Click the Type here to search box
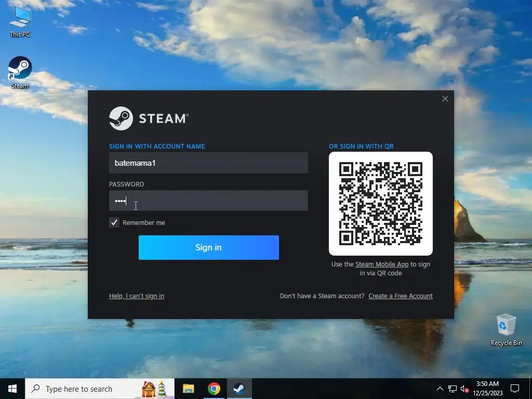The image size is (532, 399). click(x=100, y=389)
